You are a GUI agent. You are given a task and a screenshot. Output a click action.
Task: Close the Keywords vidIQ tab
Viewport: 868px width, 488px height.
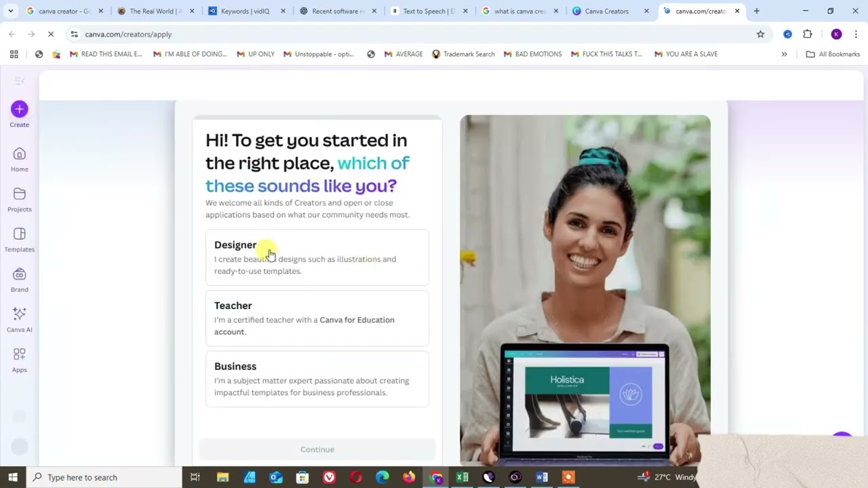[283, 11]
